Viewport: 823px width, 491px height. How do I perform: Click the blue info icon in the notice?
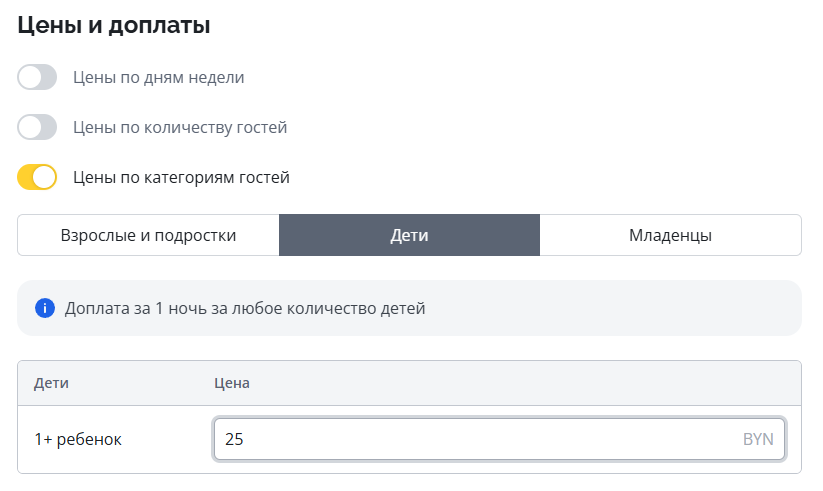44,308
